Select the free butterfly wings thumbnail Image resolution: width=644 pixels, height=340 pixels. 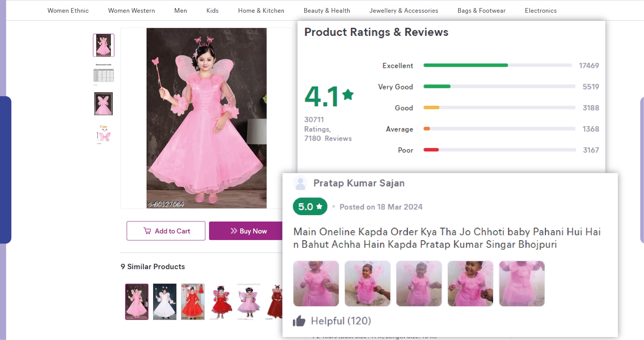104,135
